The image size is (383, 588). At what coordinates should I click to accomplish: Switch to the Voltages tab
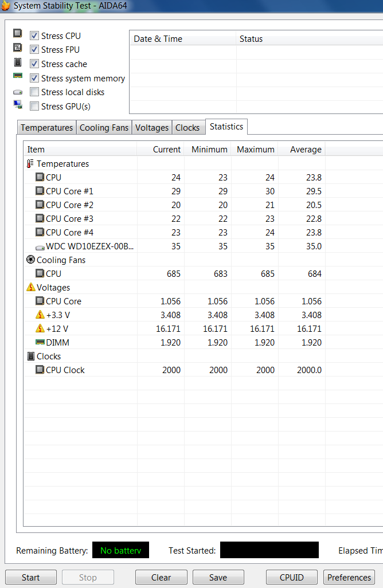click(152, 127)
